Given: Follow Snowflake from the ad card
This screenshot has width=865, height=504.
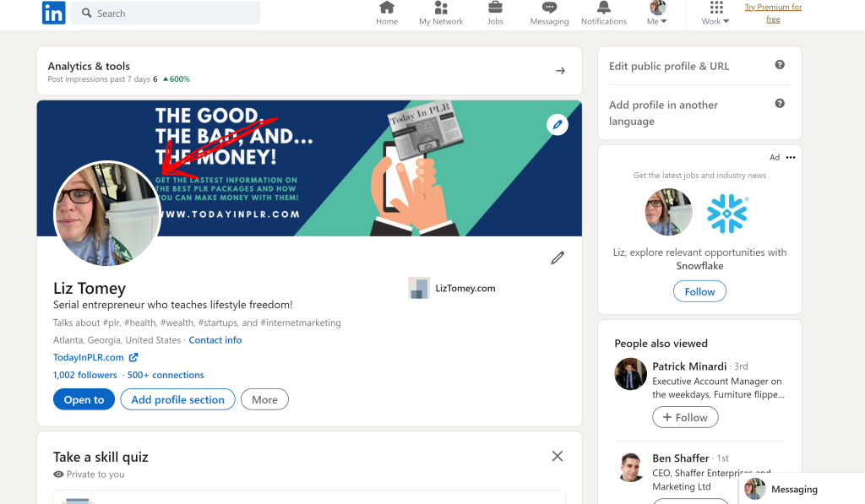Looking at the screenshot, I should 699,291.
